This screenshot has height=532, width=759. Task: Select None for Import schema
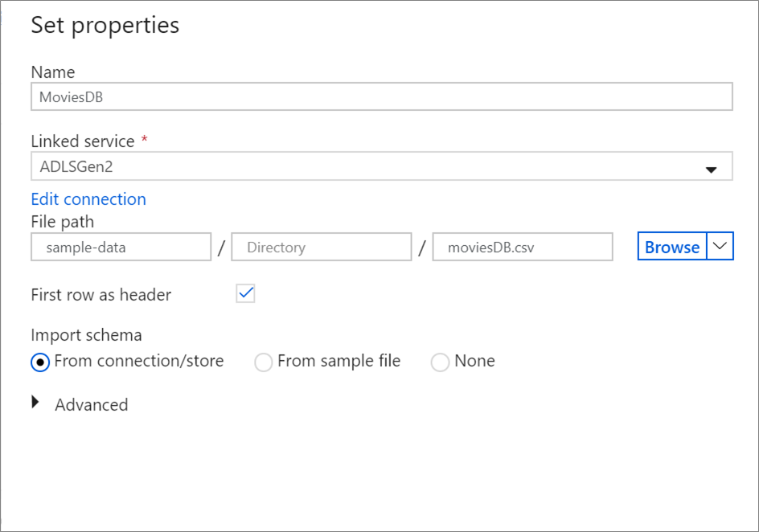point(440,362)
